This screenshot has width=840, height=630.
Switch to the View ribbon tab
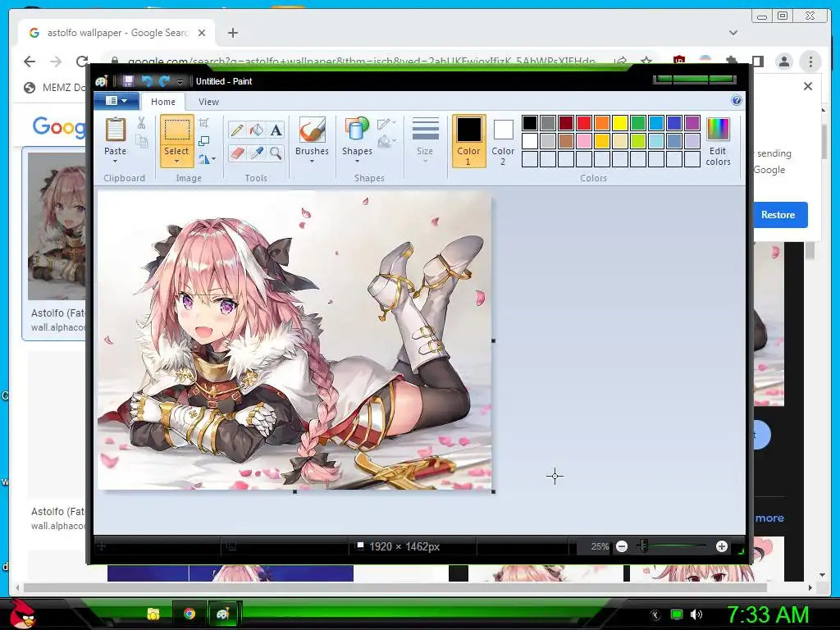(208, 101)
